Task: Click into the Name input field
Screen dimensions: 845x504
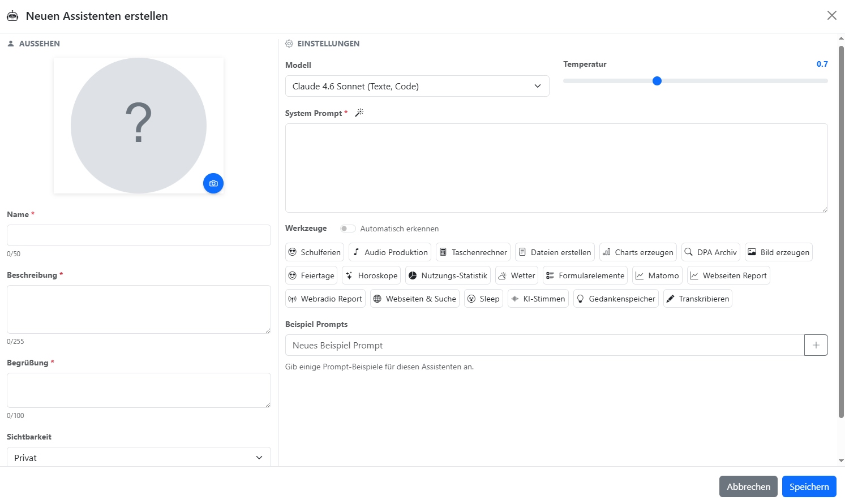Action: point(139,235)
